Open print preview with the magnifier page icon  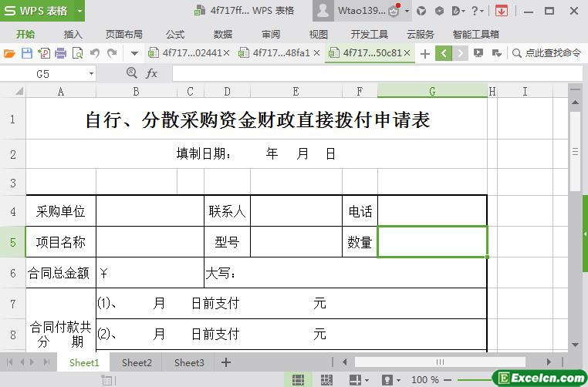pos(78,53)
